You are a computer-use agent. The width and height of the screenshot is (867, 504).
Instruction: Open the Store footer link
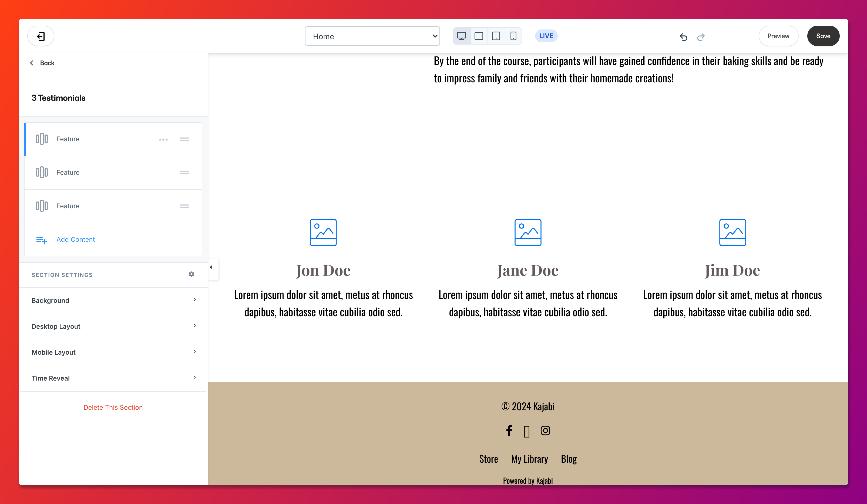(489, 459)
